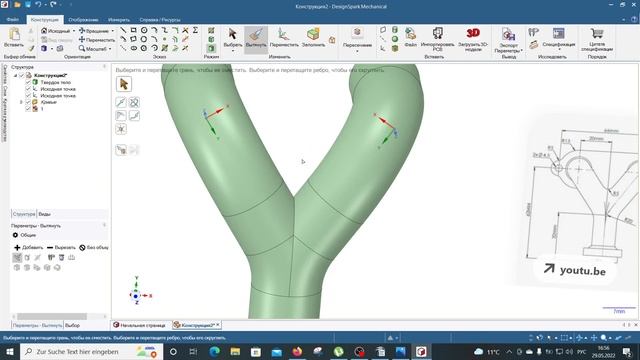Open the Вращение dropdown arrow
Viewport: 640px width, 360px height.
pos(113,31)
